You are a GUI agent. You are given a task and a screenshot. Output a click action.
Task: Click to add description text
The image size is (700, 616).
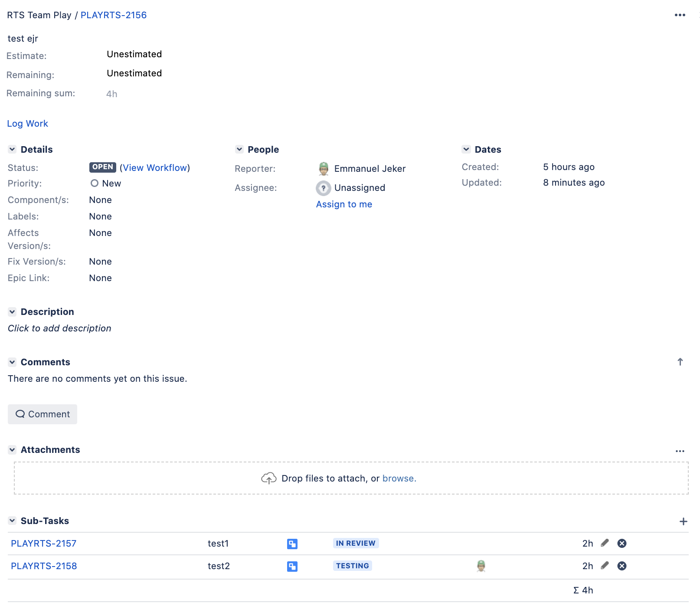point(59,328)
